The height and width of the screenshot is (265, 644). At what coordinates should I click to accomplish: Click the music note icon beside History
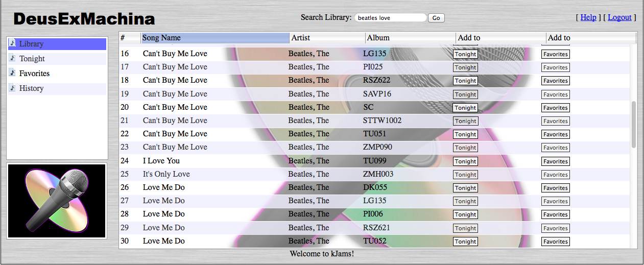click(13, 88)
